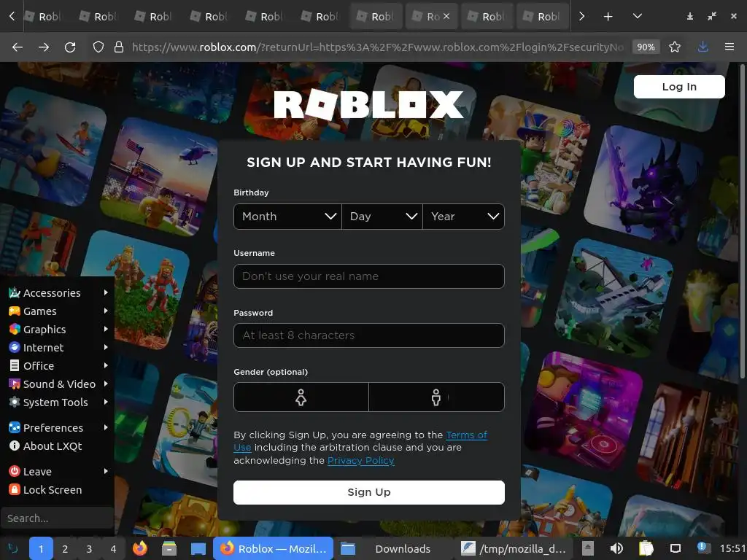Expand Graphics menu category
This screenshot has height=560, width=747.
57,330
